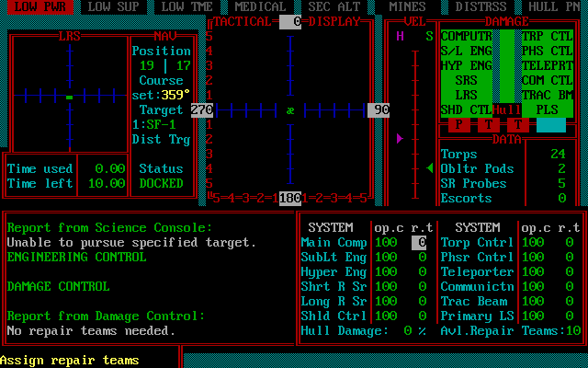The width and height of the screenshot is (588, 368).
Task: Click TELEPRT damage status block
Action: click(x=548, y=65)
